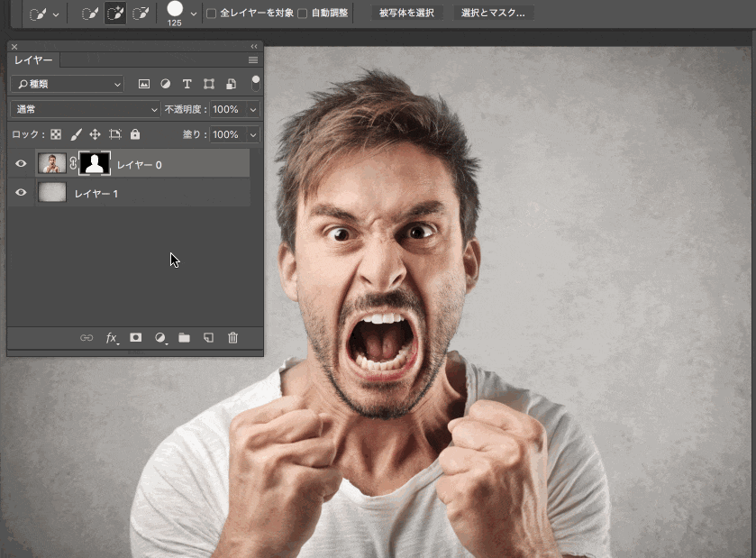Hide レイヤー 0 with its eye icon
Image resolution: width=756 pixels, height=558 pixels.
(21, 163)
